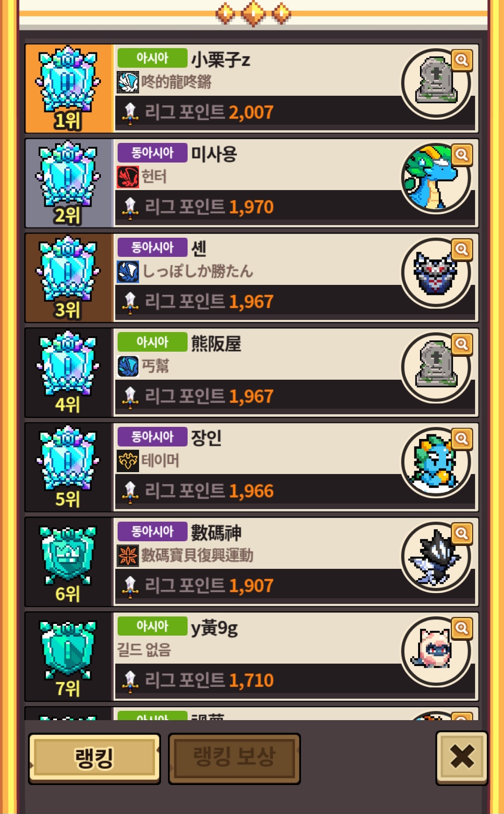Tap the 아시아 region tag on 熊阪屋

click(x=152, y=342)
